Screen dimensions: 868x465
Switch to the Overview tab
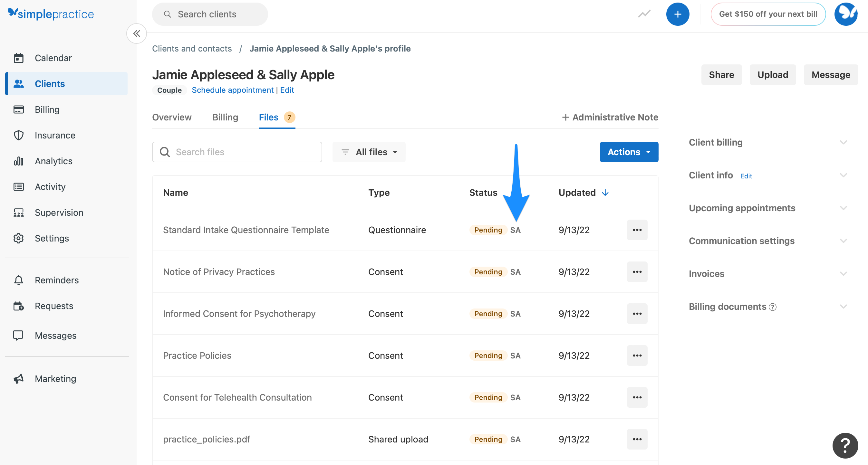[x=172, y=117]
